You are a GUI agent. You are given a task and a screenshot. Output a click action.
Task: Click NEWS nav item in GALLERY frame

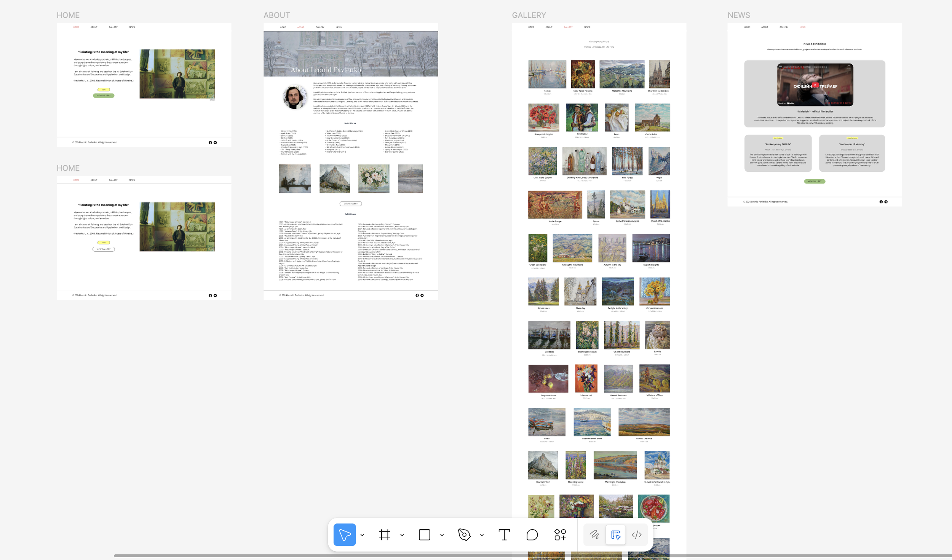pyautogui.click(x=587, y=27)
